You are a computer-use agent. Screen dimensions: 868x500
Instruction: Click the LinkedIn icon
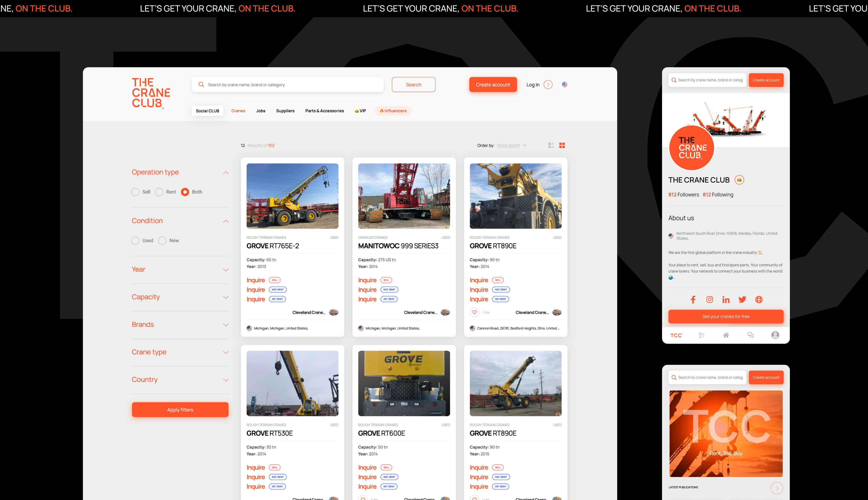(x=726, y=299)
